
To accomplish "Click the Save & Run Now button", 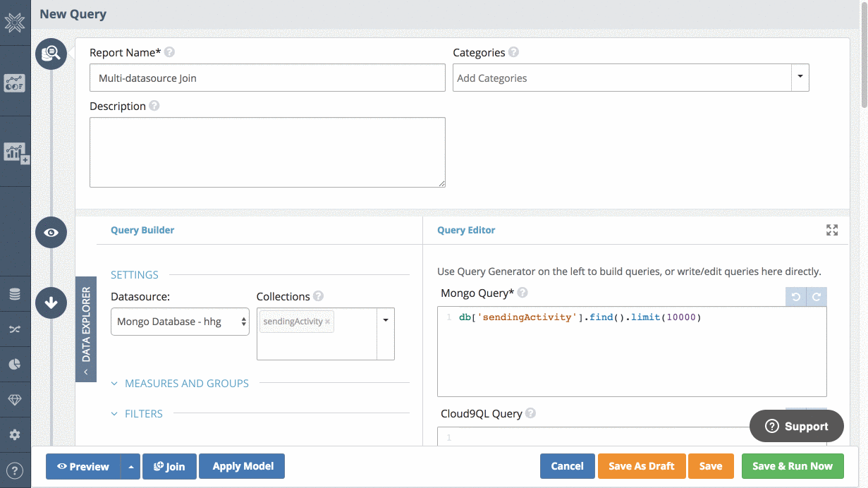I will [x=793, y=466].
